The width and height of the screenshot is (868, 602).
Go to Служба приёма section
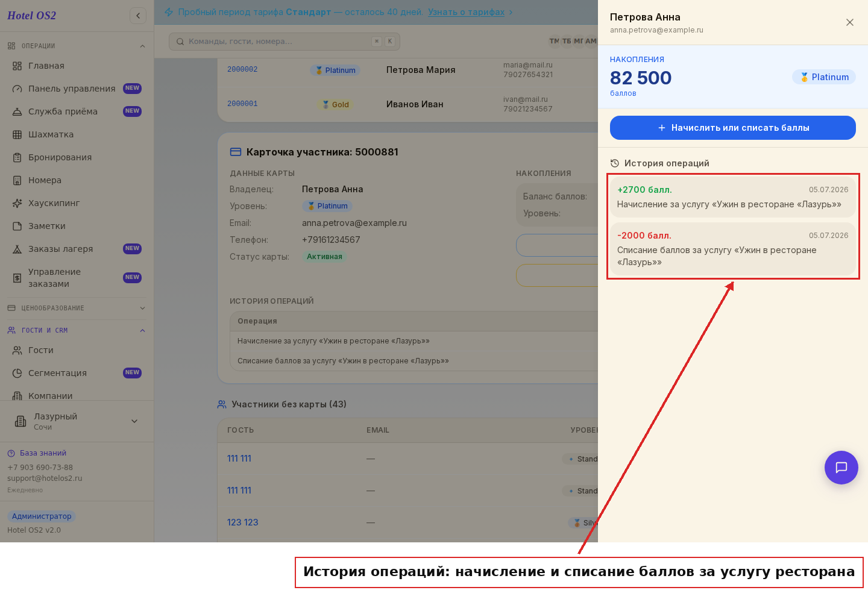click(x=77, y=111)
